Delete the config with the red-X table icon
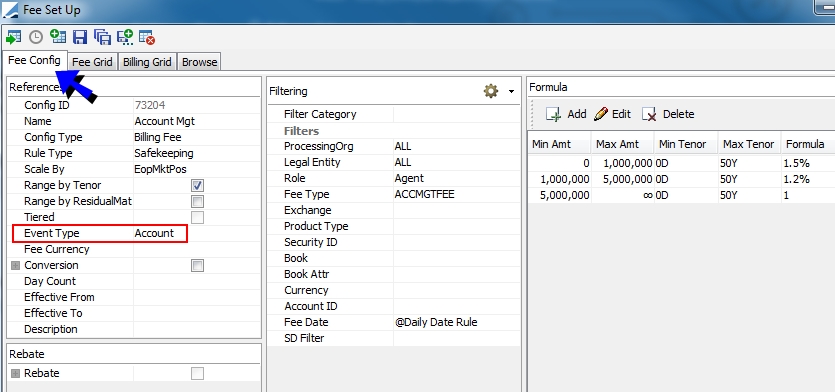The width and height of the screenshot is (835, 392). tap(146, 37)
